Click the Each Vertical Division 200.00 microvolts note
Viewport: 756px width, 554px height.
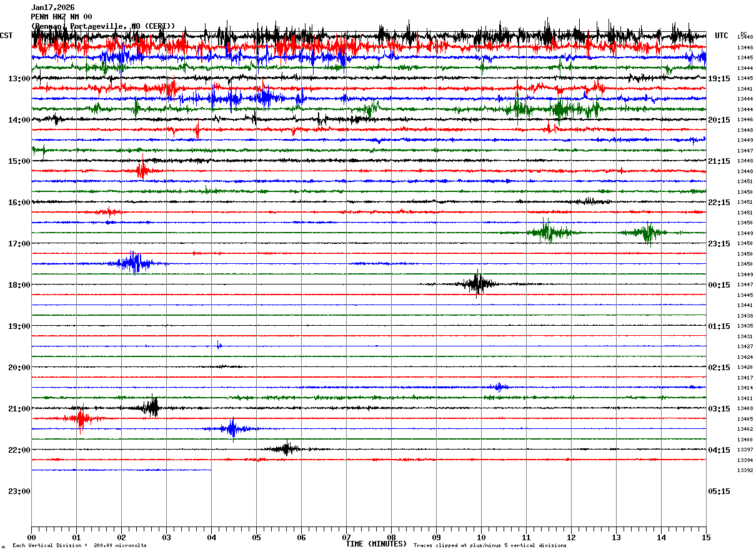click(79, 546)
